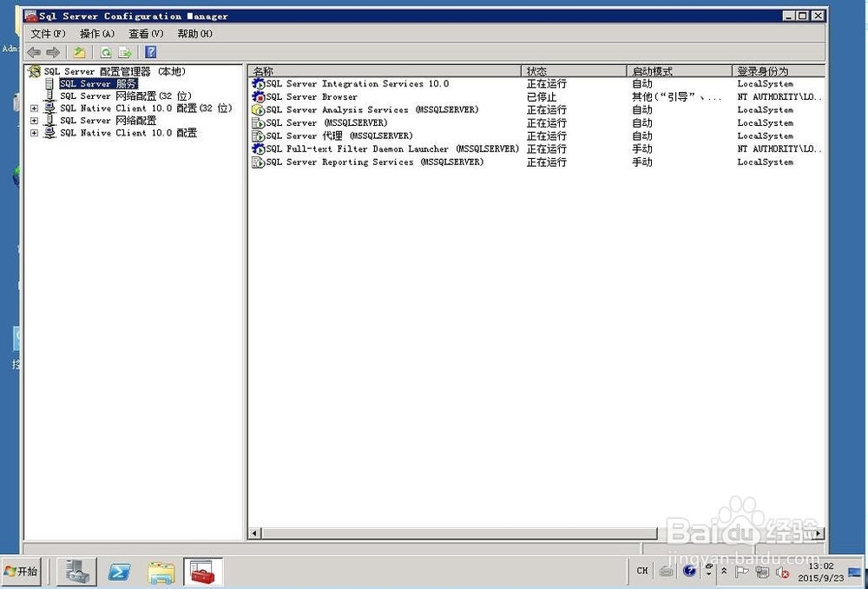The image size is (868, 589).
Task: Click the SQL Server 网络配置(32 位) node icon
Action: point(49,96)
